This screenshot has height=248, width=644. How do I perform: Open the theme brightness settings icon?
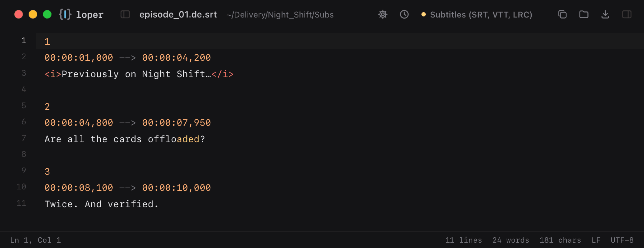click(x=383, y=14)
